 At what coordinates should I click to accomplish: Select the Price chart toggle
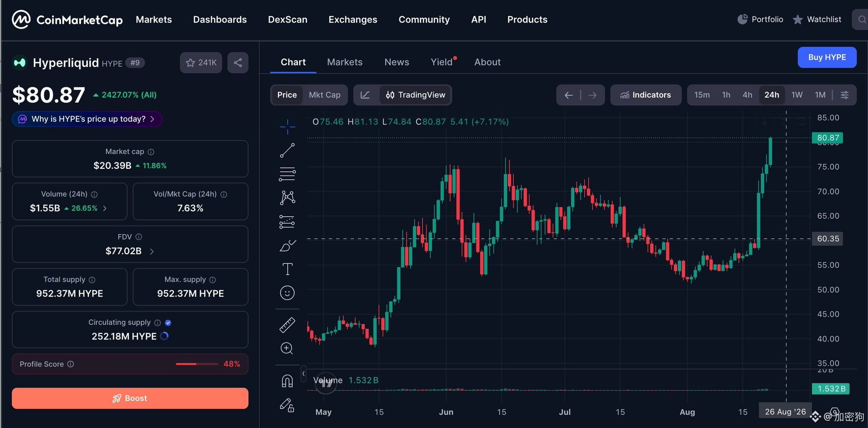pos(287,95)
